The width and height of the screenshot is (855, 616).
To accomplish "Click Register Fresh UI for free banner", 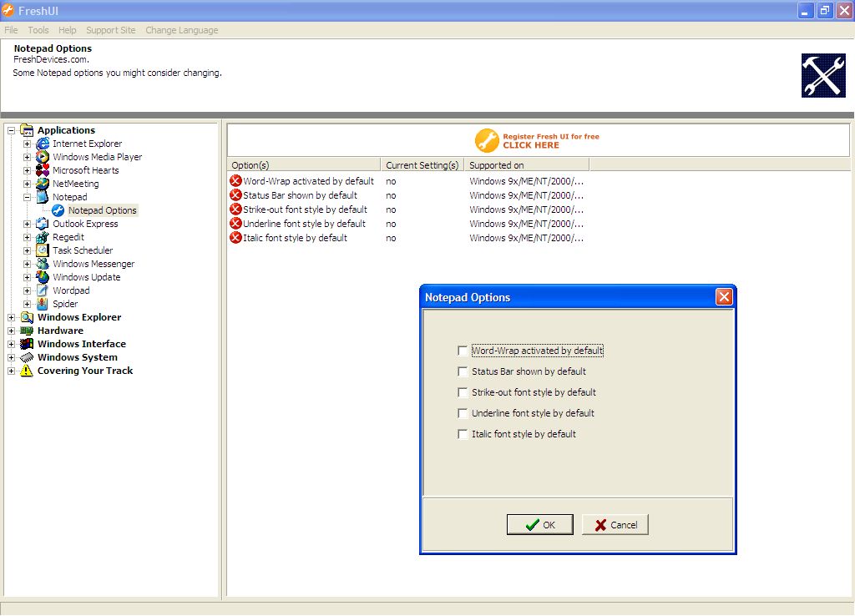I will tap(538, 140).
